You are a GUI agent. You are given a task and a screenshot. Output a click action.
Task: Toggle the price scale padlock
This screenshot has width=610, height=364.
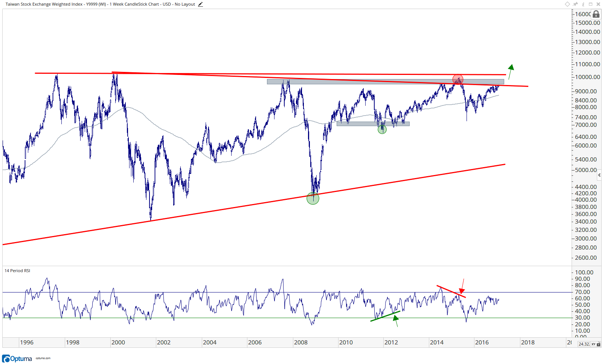coord(596,14)
